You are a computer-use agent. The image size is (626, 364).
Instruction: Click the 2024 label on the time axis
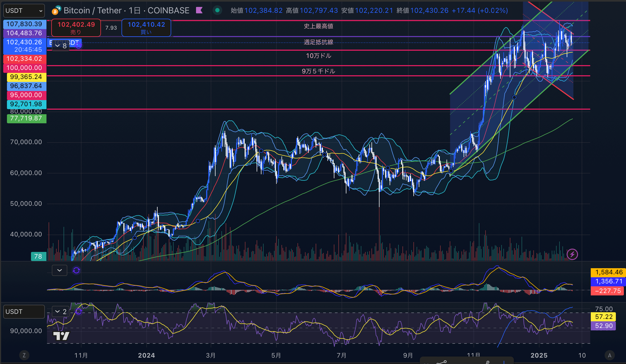[x=146, y=355]
